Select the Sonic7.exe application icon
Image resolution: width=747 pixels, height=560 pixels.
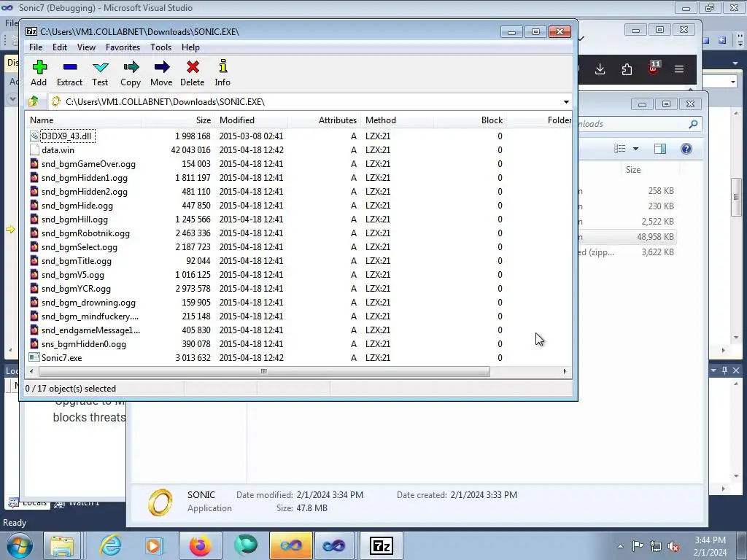pos(34,357)
